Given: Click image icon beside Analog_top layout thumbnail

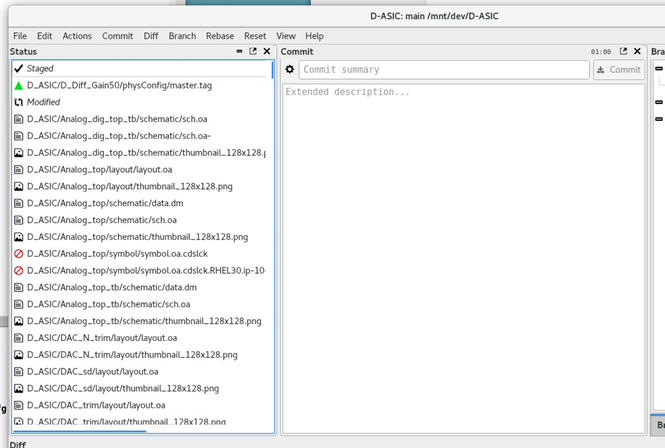Looking at the screenshot, I should pos(19,186).
